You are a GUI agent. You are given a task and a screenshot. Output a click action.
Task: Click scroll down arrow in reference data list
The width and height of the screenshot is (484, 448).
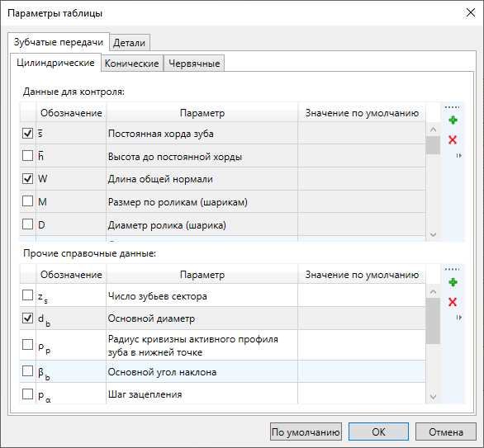pos(433,397)
